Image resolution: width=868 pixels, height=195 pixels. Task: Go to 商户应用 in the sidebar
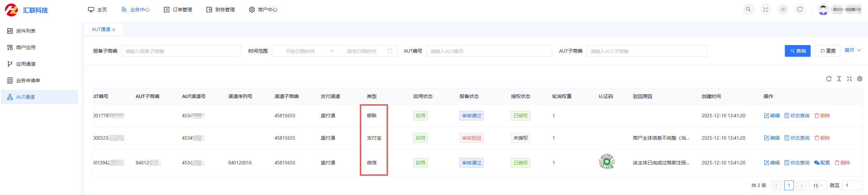tap(40, 47)
